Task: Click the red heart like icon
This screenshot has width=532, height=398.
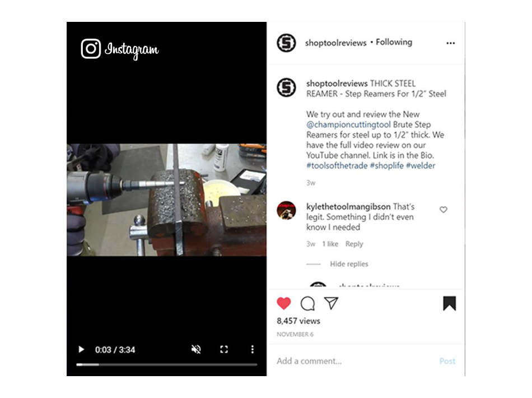Action: pos(284,303)
